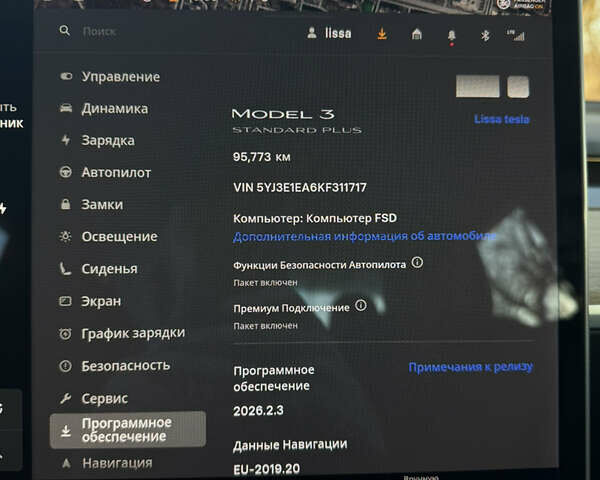The width and height of the screenshot is (600, 480).
Task: Tap the small light-gray box above Lissa tesla
Action: pos(518,87)
